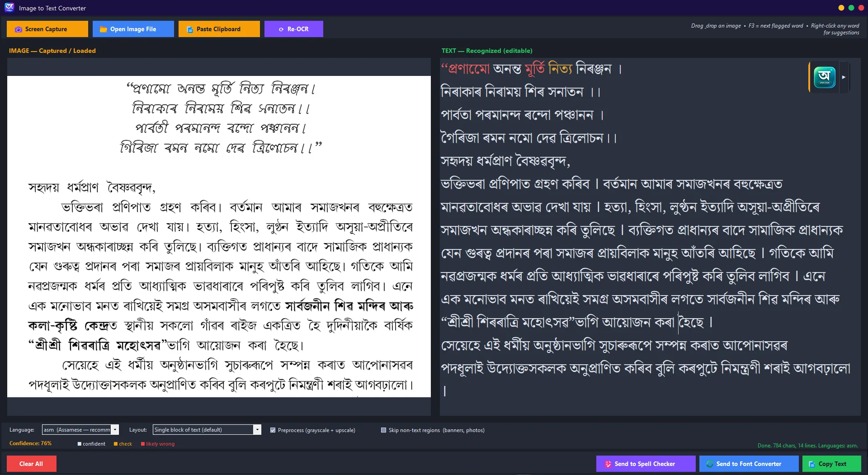The height and width of the screenshot is (475, 868).
Task: Open the green Unicode floating widget icon
Action: point(825,77)
